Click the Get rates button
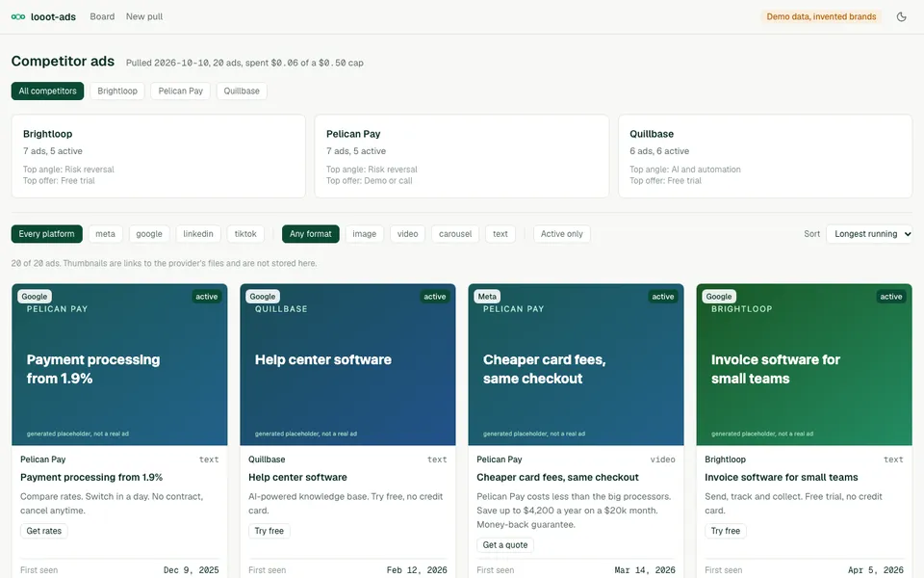Image resolution: width=924 pixels, height=578 pixels. pos(44,531)
